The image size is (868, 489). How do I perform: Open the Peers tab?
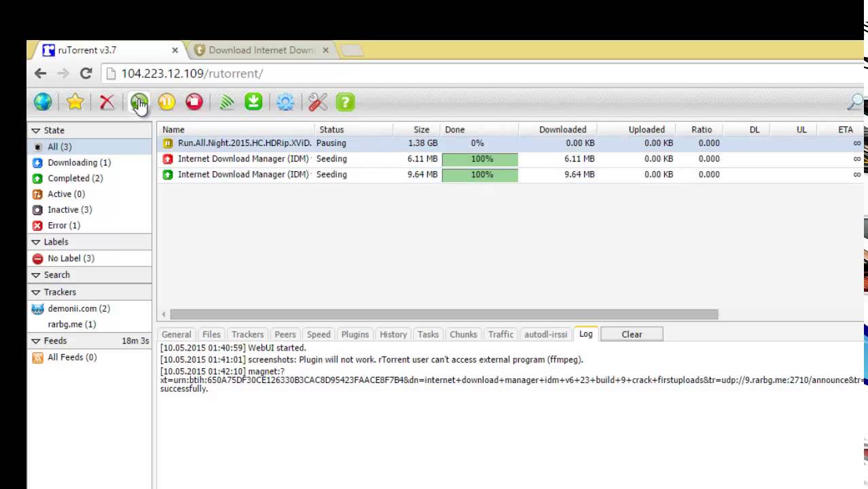(285, 334)
